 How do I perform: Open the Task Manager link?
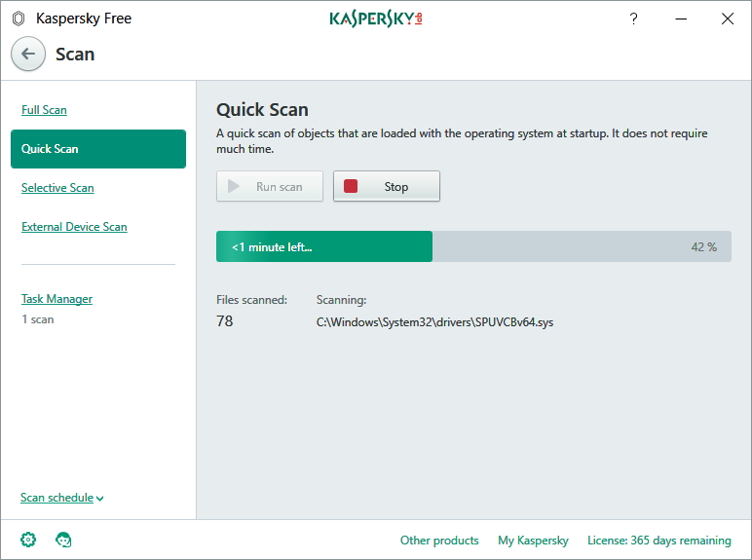(x=57, y=299)
